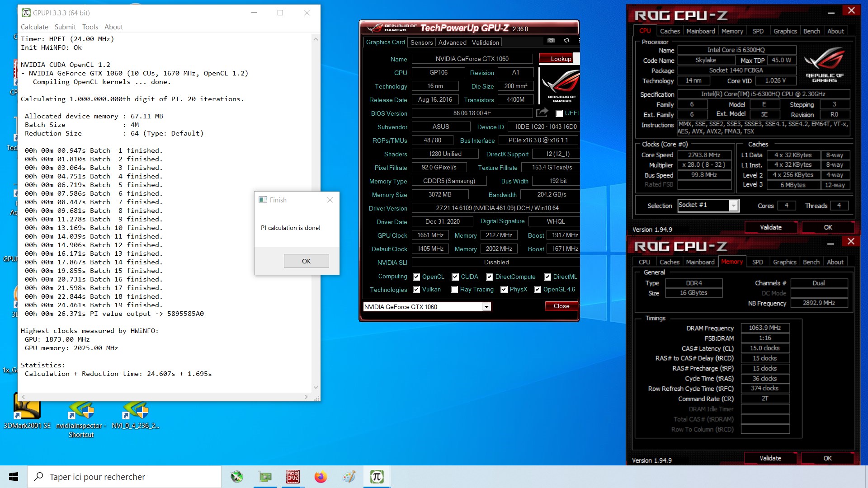Click OK in the Finish dialog

[306, 261]
